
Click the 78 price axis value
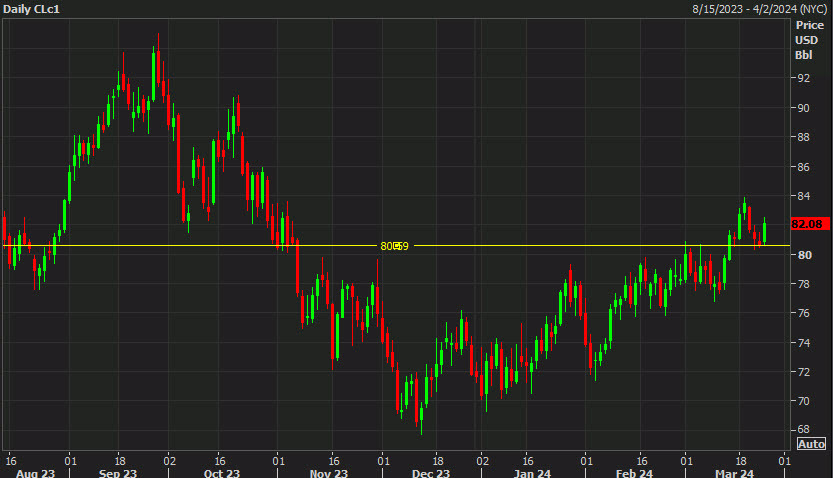click(804, 284)
